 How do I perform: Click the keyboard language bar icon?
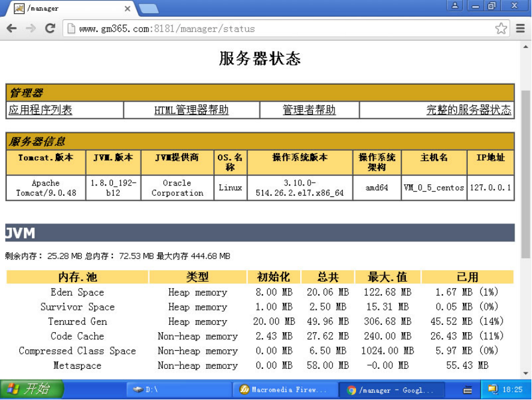pyautogui.click(x=468, y=390)
